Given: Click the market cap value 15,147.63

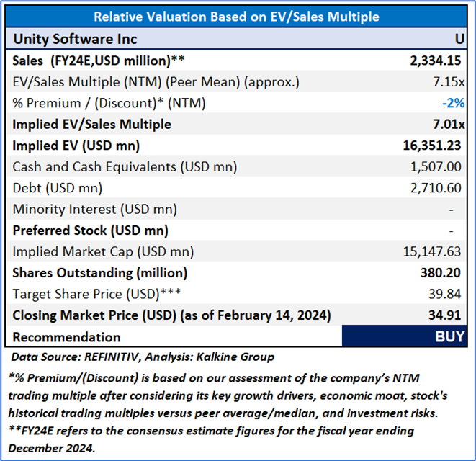Looking at the screenshot, I should click(432, 252).
